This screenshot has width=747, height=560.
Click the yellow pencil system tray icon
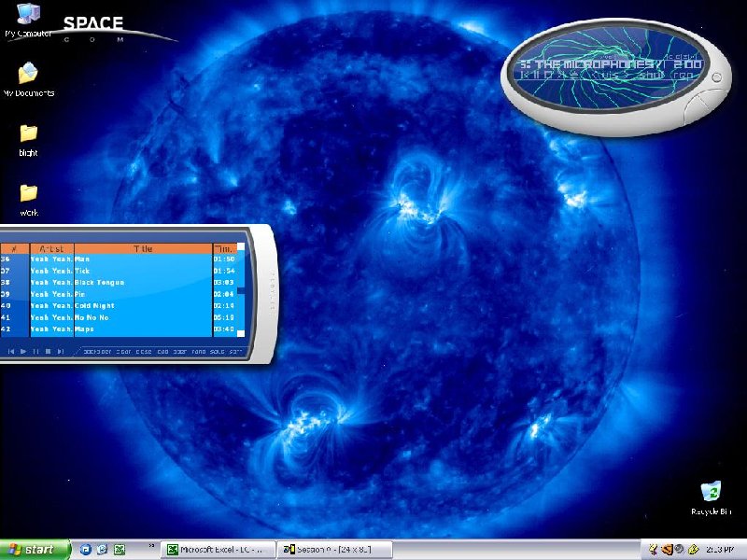point(693,550)
